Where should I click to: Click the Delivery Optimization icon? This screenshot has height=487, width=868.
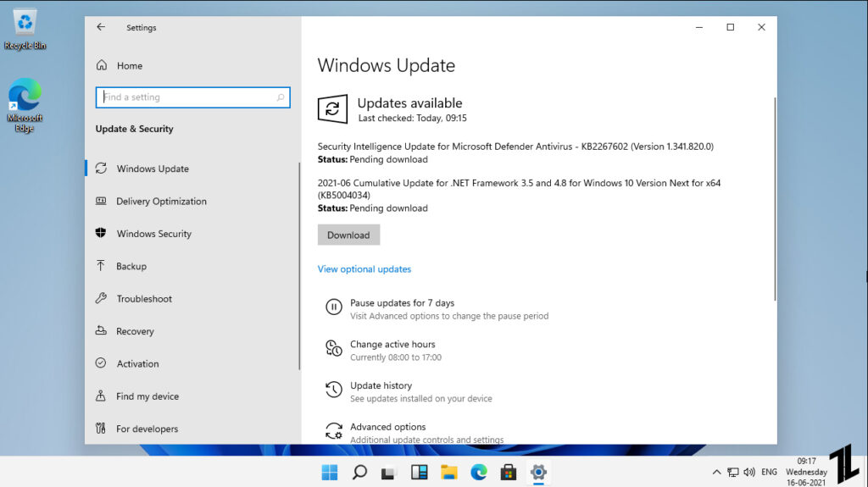point(101,201)
